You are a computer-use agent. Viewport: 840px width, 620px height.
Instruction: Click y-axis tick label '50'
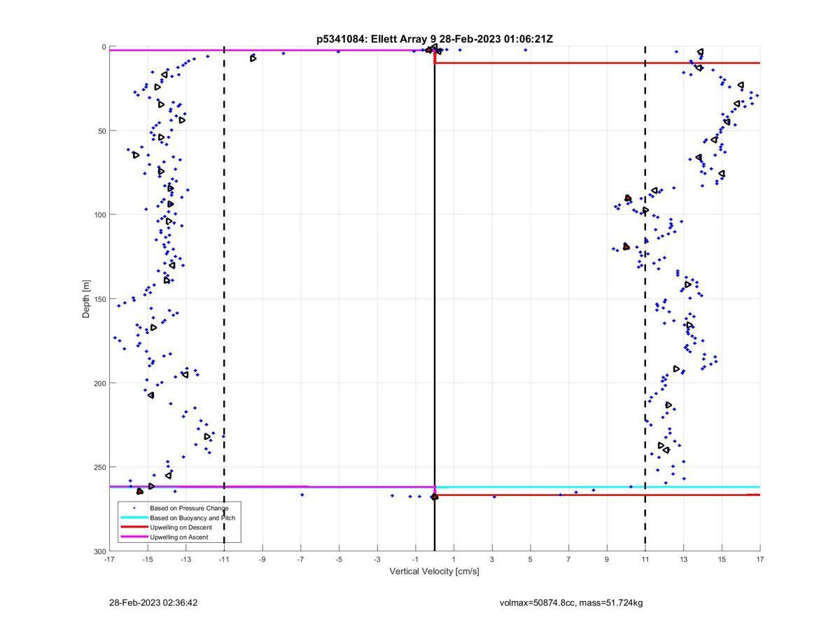[102, 131]
